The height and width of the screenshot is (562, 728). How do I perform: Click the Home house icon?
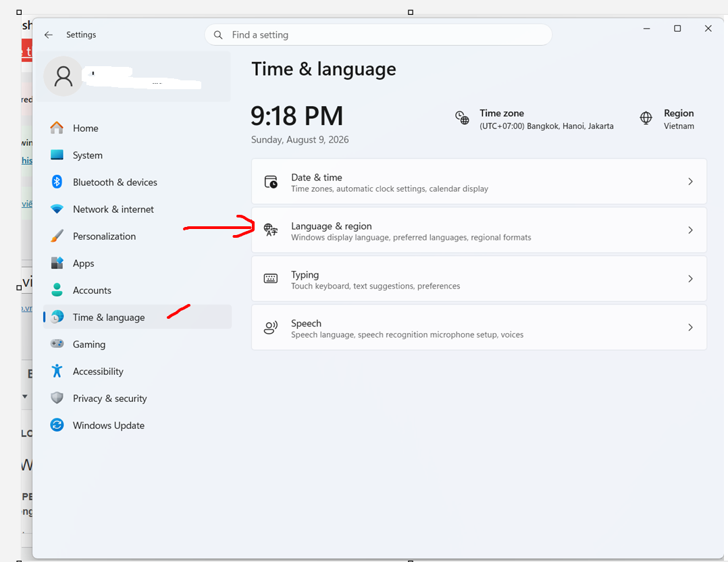57,128
